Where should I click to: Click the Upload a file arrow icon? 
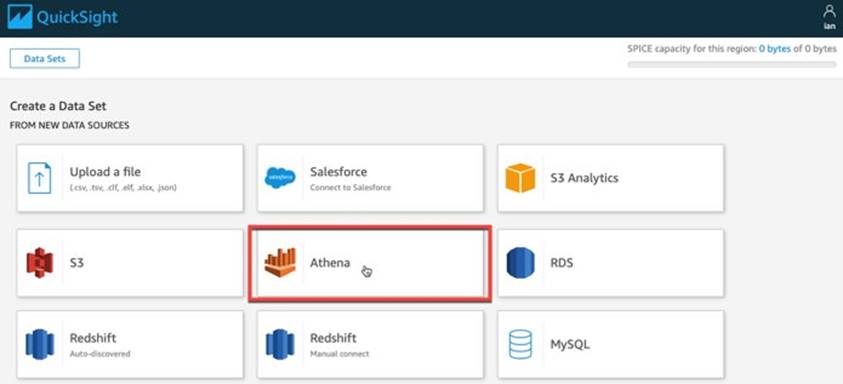tap(39, 178)
